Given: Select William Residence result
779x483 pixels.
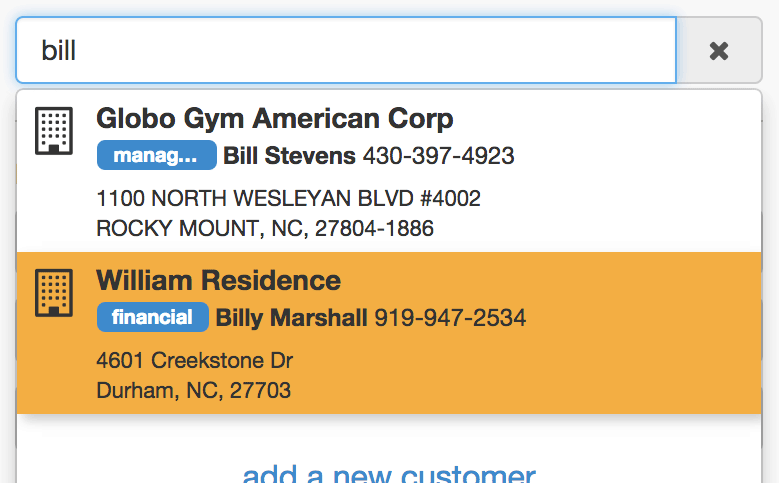Looking at the screenshot, I should pyautogui.click(x=389, y=333).
